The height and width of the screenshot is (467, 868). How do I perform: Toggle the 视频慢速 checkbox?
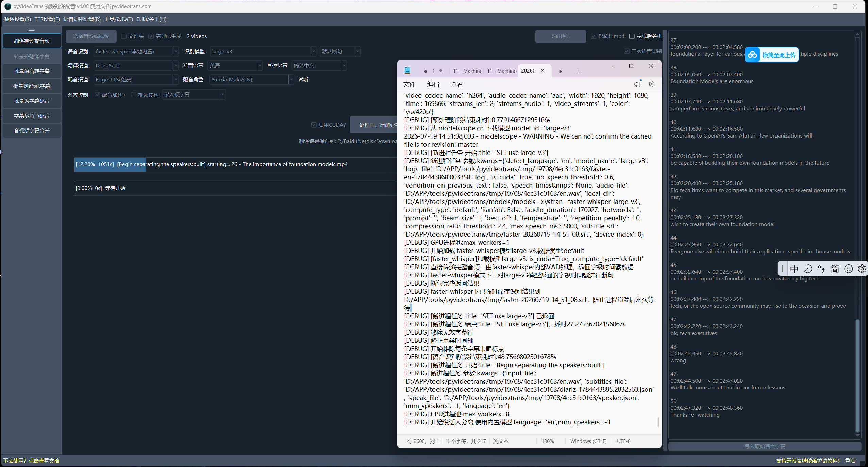[x=134, y=95]
